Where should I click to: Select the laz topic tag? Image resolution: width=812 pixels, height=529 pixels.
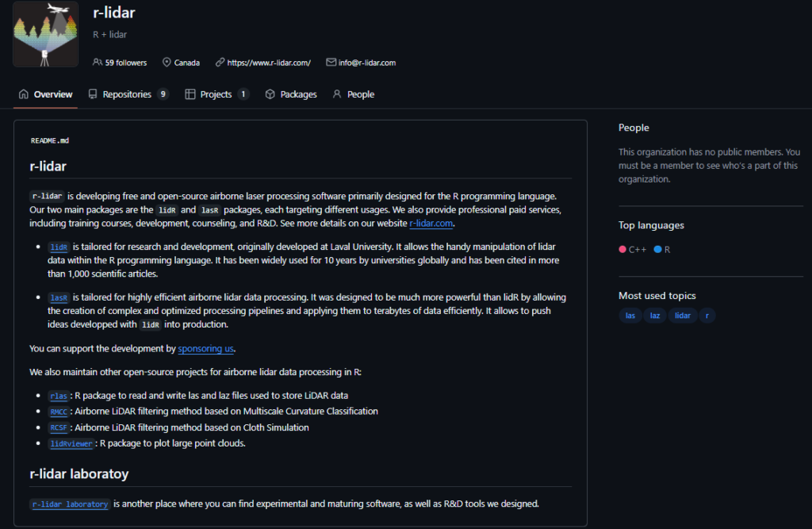(655, 316)
